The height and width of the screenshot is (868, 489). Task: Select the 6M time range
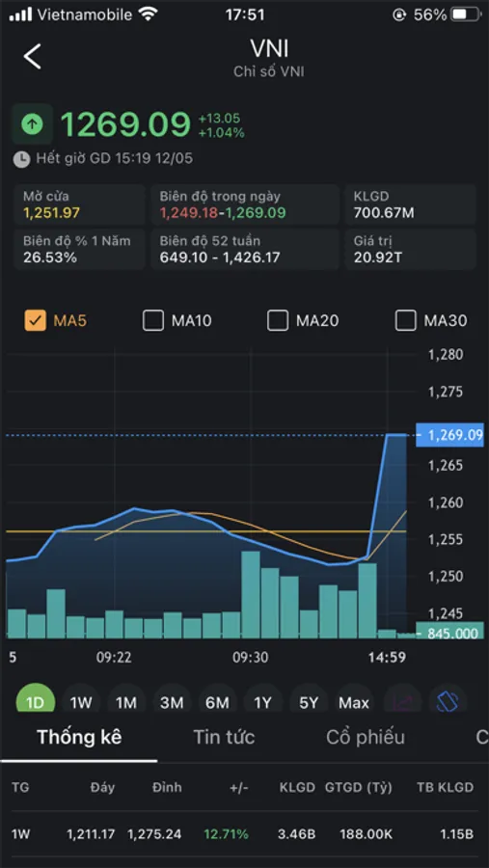(x=217, y=702)
